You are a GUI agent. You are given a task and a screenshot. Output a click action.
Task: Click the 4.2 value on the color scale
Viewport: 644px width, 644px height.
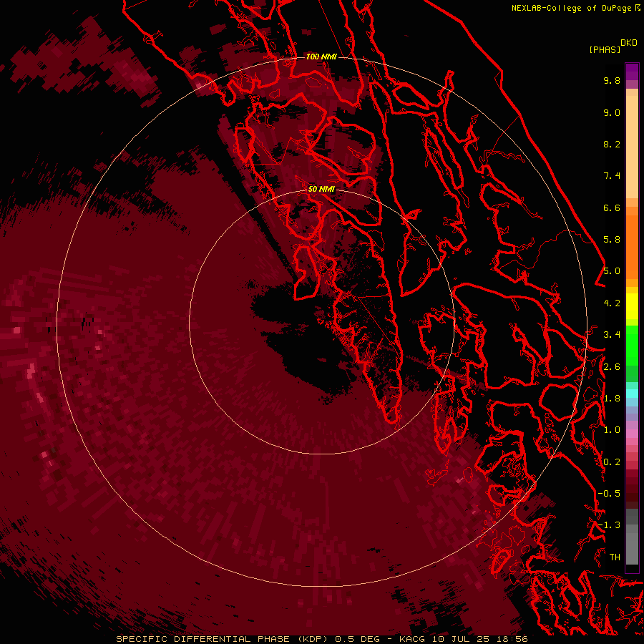tap(612, 303)
